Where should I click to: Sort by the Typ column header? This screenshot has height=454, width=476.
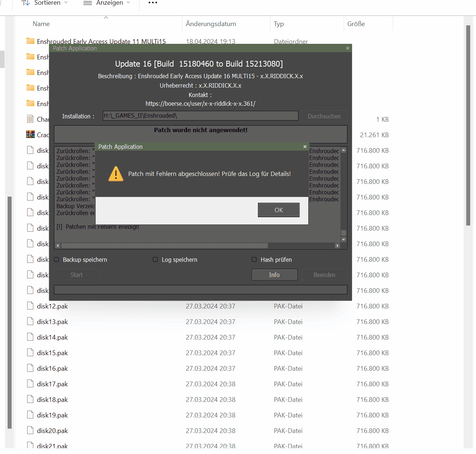[x=279, y=24]
